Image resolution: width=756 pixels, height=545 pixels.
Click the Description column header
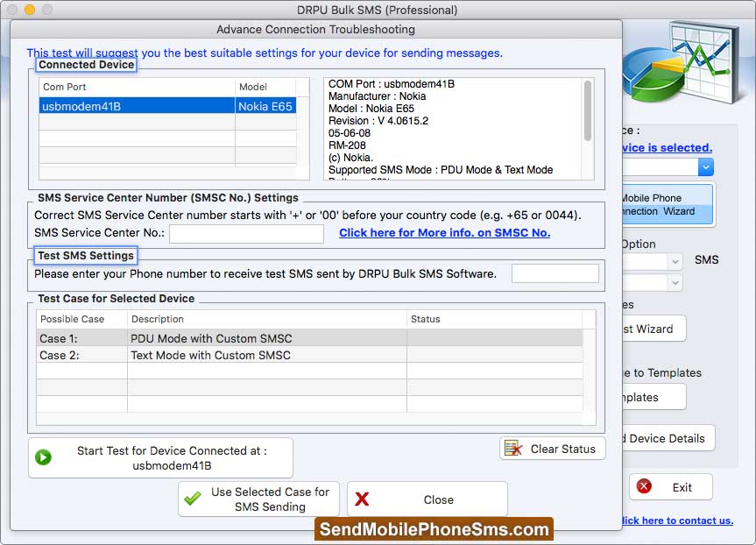266,319
